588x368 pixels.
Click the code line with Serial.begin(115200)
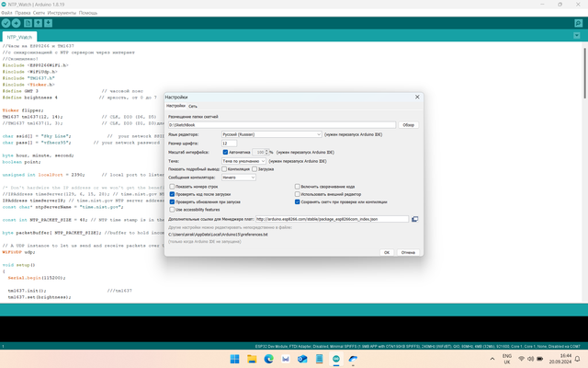pos(37,278)
